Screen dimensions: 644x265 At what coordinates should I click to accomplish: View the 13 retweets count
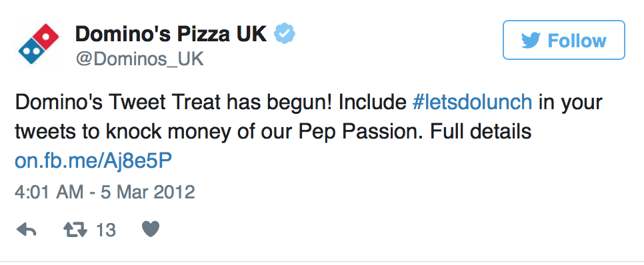pos(106,230)
